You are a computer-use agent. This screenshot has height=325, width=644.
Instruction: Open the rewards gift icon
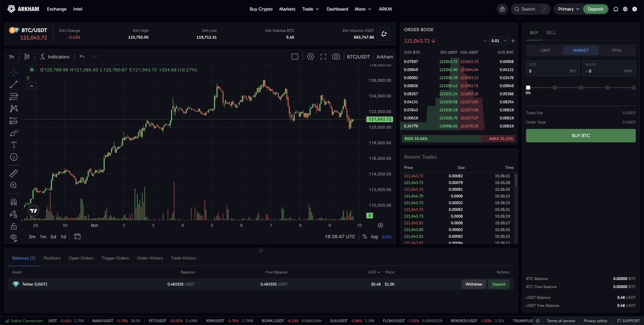(x=502, y=9)
